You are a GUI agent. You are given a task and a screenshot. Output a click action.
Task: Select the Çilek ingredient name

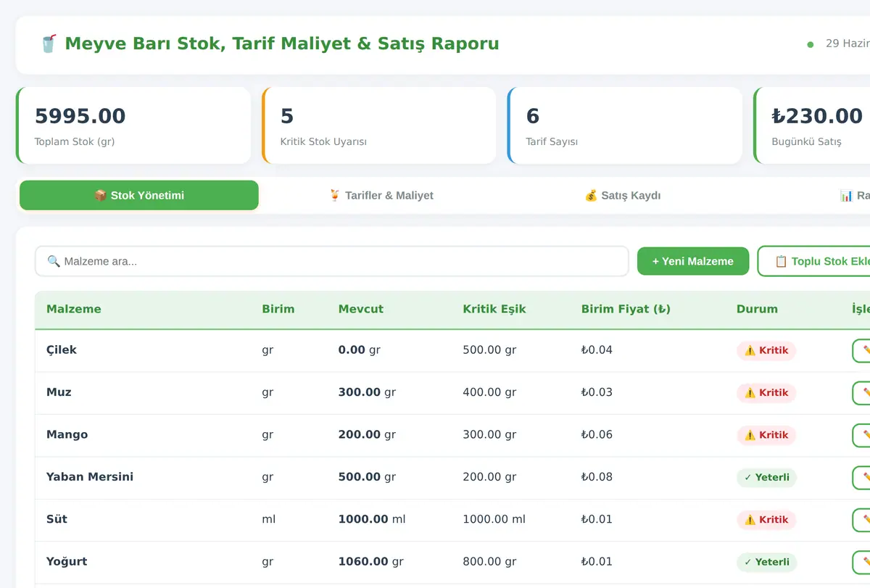pyautogui.click(x=62, y=350)
